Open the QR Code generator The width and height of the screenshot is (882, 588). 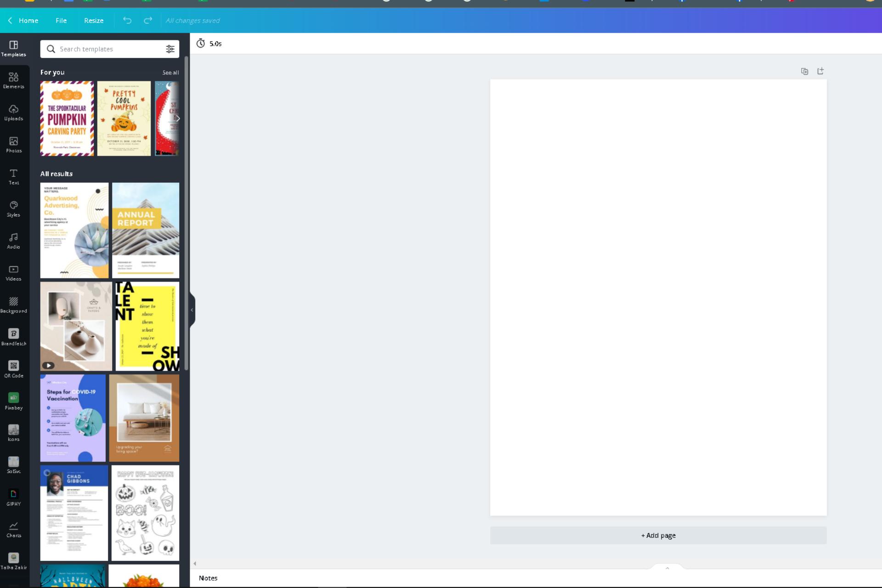click(13, 369)
